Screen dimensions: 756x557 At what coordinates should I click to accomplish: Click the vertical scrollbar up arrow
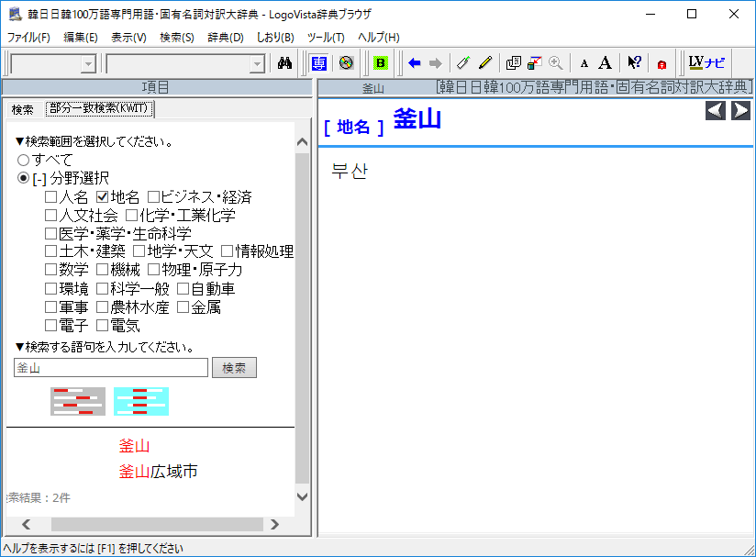(302, 142)
